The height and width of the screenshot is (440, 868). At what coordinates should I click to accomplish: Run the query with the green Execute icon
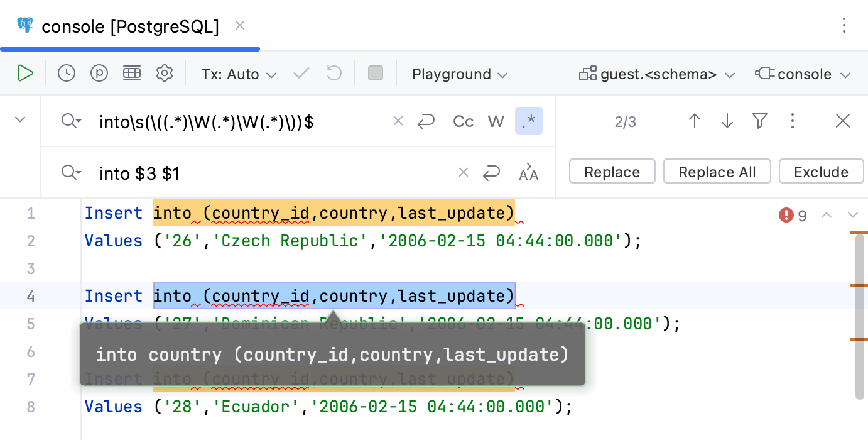click(x=26, y=74)
